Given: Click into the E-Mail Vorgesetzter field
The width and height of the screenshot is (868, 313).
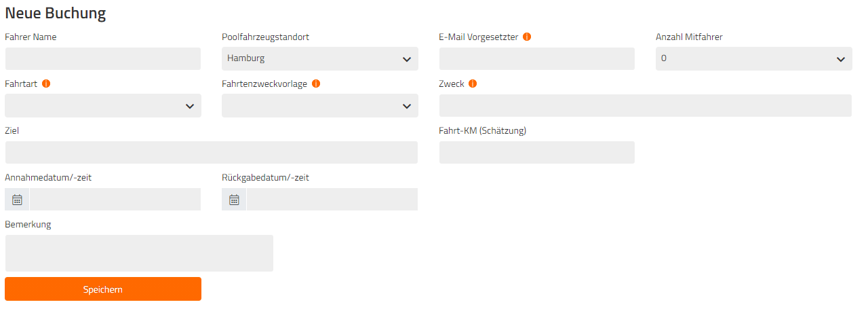Looking at the screenshot, I should [537, 58].
